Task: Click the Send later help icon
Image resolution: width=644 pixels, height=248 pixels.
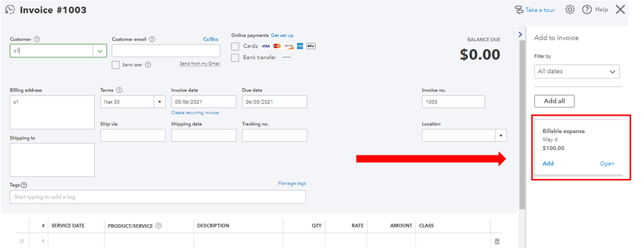Action: (148, 65)
